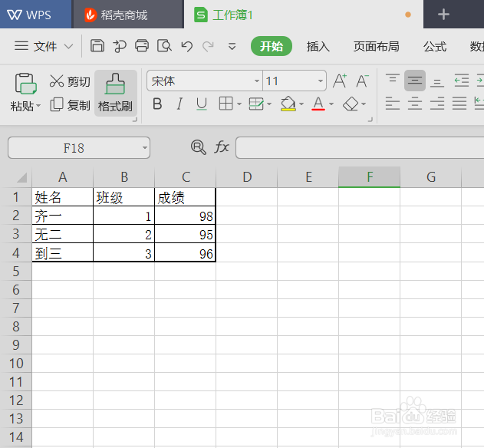Click the Save icon in quick toolbar
The width and height of the screenshot is (484, 448).
point(97,46)
